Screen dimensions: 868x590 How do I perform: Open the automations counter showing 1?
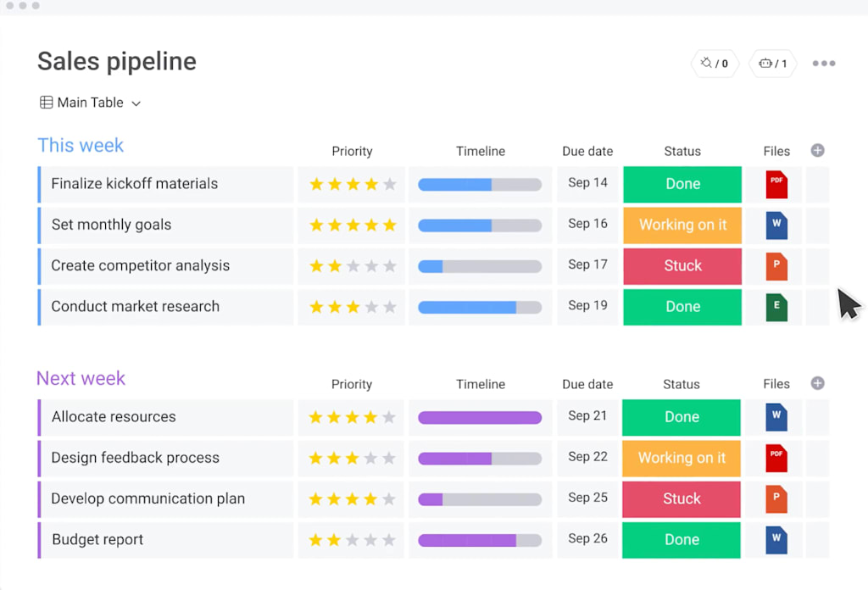click(773, 63)
